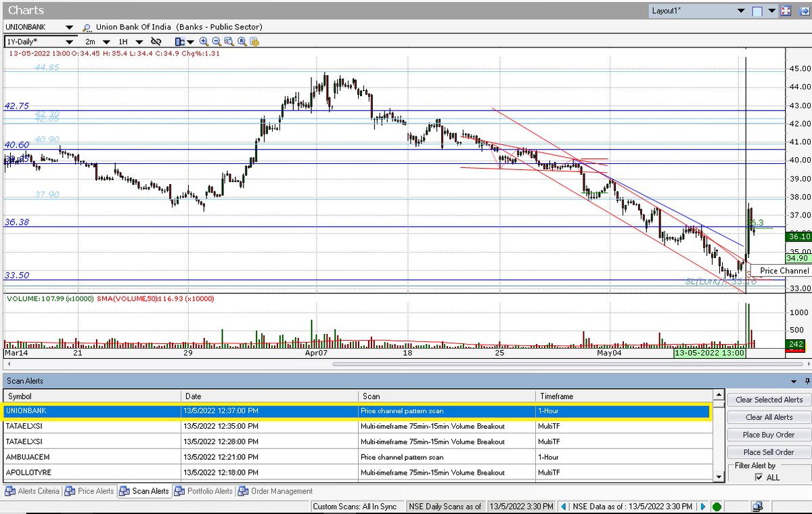Screen dimensions: 812x514
Task: Click the 34.90 price tag on axis
Action: point(798,258)
